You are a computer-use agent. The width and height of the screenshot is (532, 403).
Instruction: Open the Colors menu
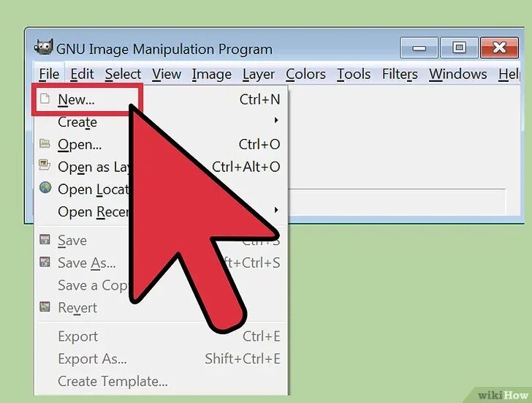305,74
